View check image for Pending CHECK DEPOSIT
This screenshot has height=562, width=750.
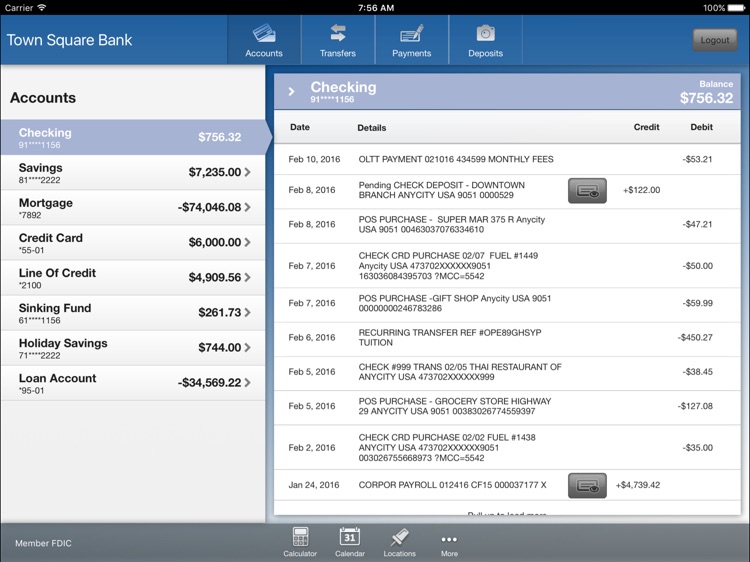point(587,191)
